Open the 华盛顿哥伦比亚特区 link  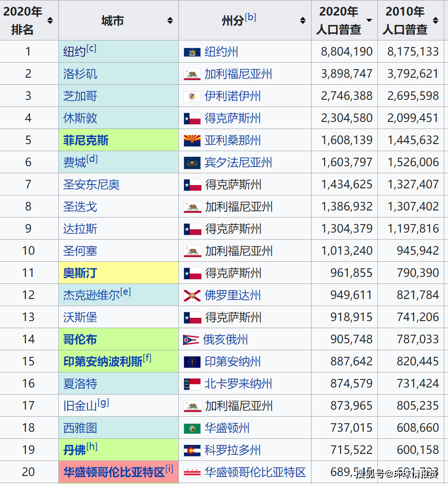click(115, 472)
